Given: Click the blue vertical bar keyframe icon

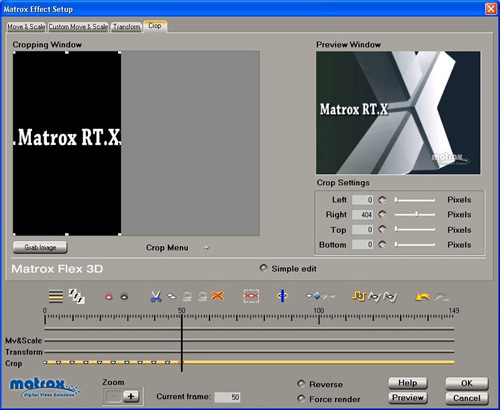Looking at the screenshot, I should coord(282,296).
